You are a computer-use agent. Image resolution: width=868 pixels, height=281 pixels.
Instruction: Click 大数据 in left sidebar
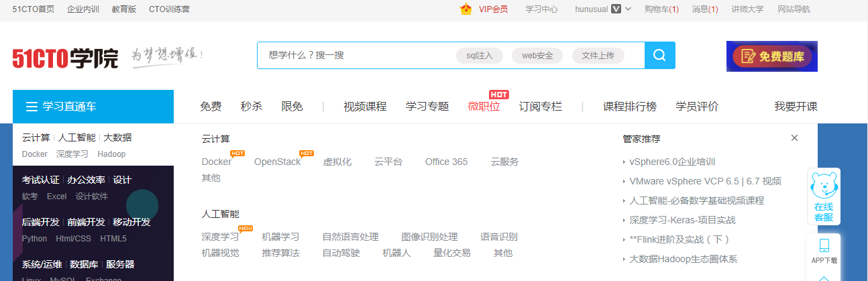point(117,137)
